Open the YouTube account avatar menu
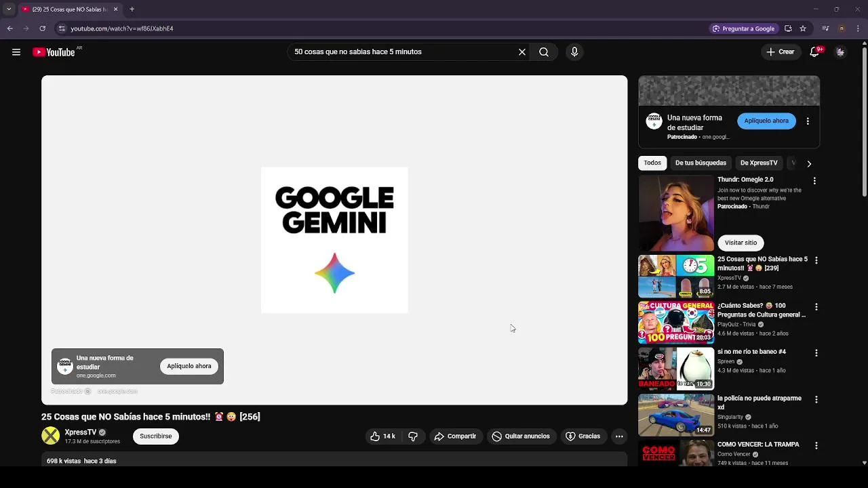868x488 pixels. tap(840, 52)
